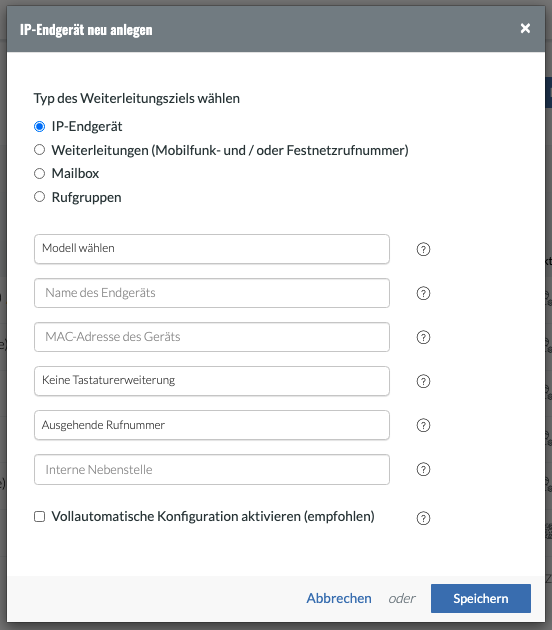Choose the Rufgruppen radio option
Viewport: 552px width, 630px height.
39,197
